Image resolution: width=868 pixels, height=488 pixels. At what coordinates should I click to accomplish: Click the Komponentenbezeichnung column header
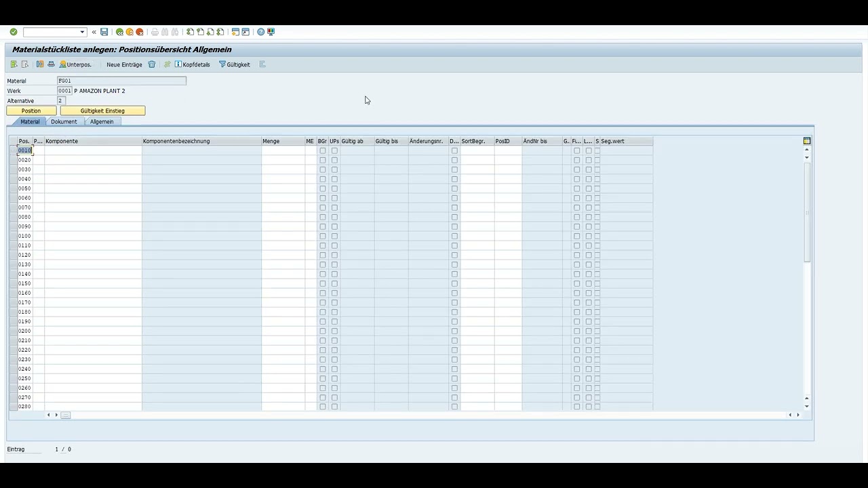pos(201,141)
